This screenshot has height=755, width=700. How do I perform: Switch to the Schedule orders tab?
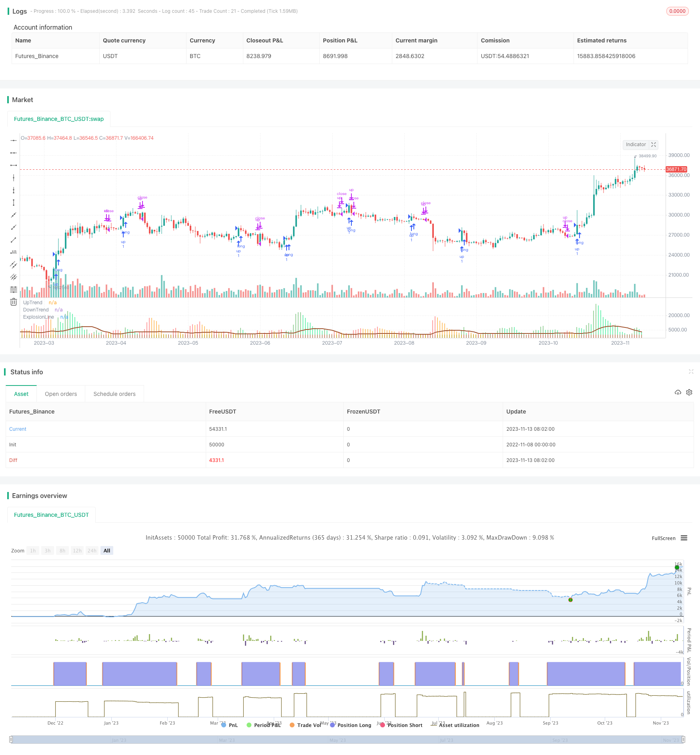point(114,394)
